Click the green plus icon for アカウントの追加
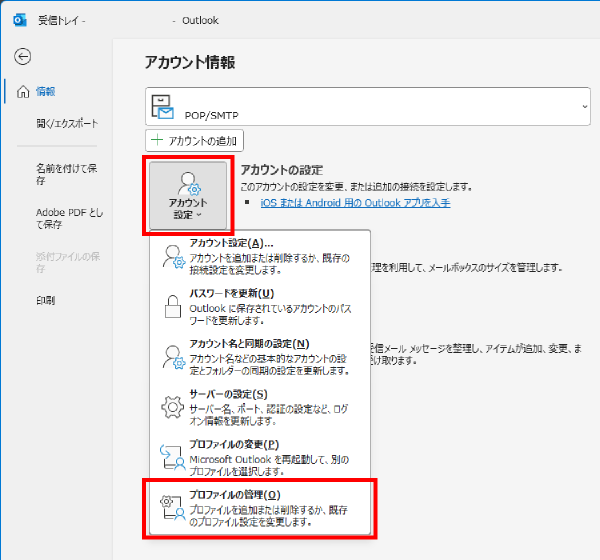Viewport: 600px width, 560px height. pyautogui.click(x=157, y=140)
